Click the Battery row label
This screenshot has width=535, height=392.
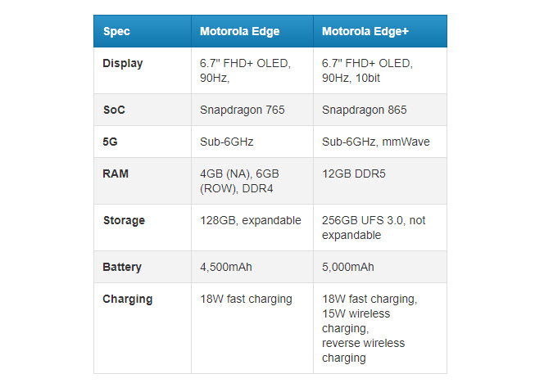122,267
